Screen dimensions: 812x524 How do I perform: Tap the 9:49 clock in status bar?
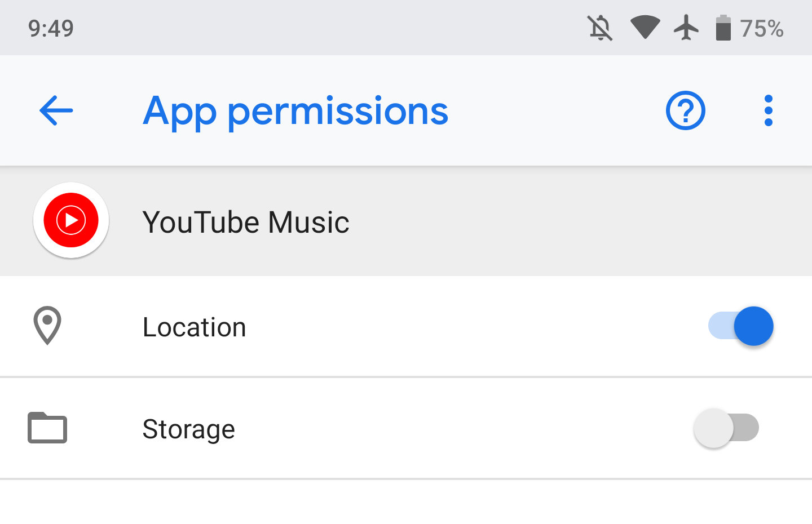tap(51, 28)
